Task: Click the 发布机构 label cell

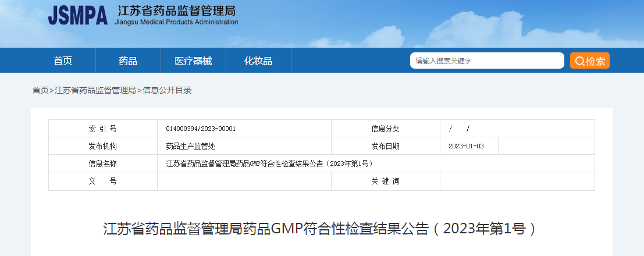Action: [x=102, y=146]
